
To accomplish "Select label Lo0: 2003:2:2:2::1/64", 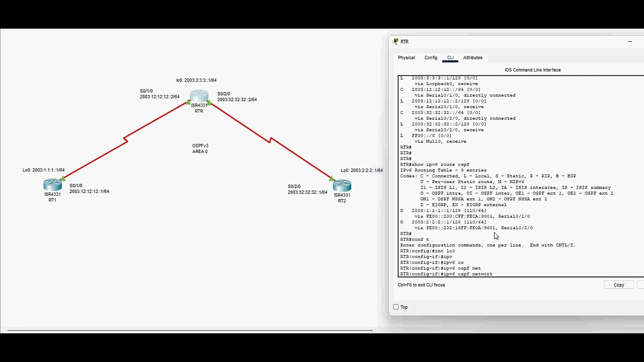I will [362, 170].
